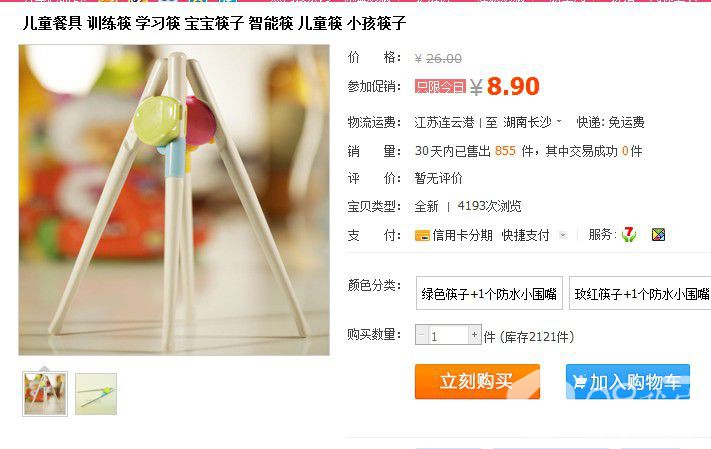Click the 855 sold count link
Viewport: 711px width, 449px height.
(x=505, y=151)
